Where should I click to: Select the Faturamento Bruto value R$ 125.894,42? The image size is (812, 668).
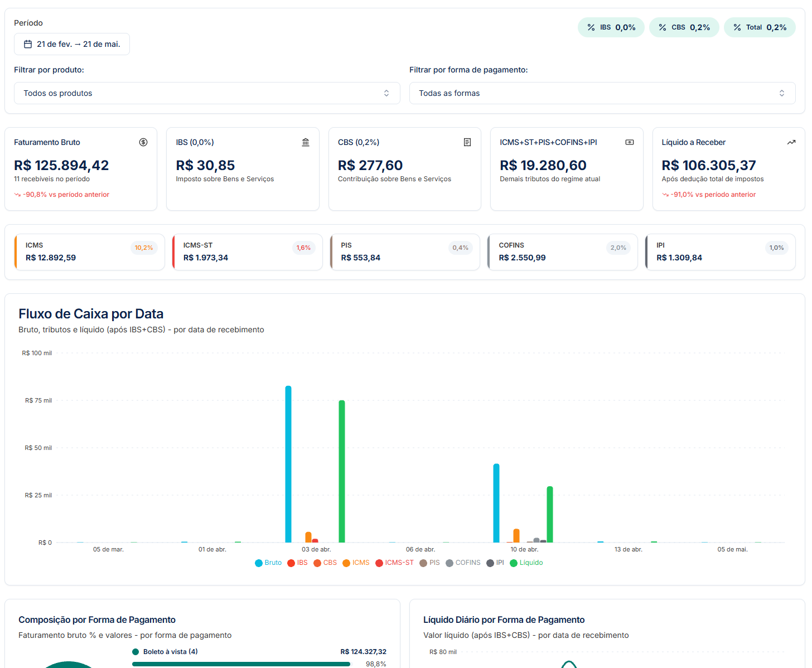tap(61, 165)
